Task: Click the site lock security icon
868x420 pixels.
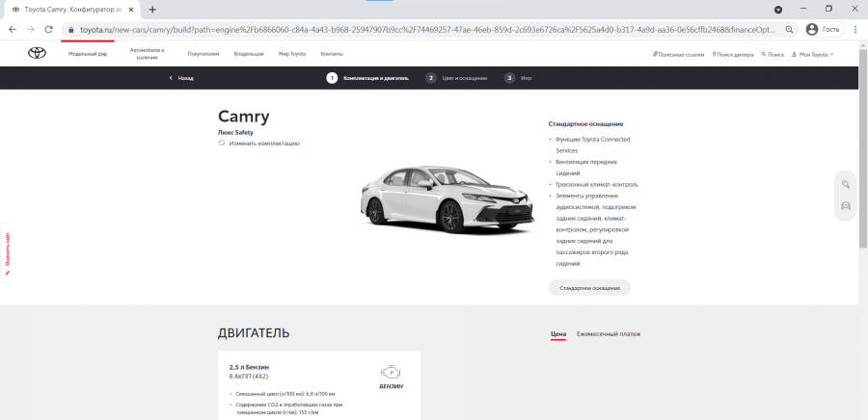Action: [x=70, y=29]
